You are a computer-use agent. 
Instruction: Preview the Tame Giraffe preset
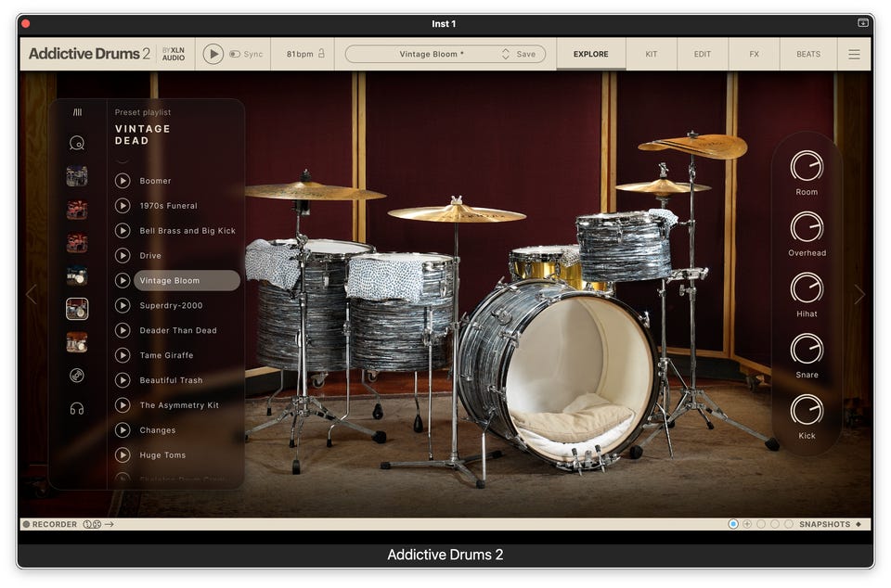pyautogui.click(x=123, y=355)
